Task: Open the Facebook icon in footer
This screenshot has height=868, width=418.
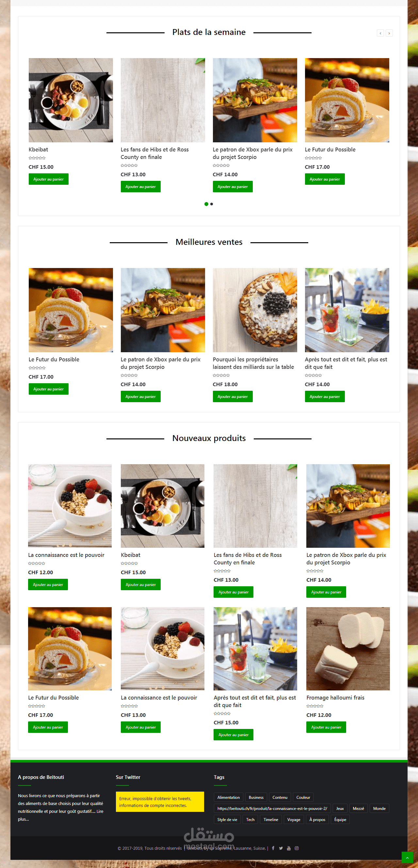Action: [x=273, y=848]
